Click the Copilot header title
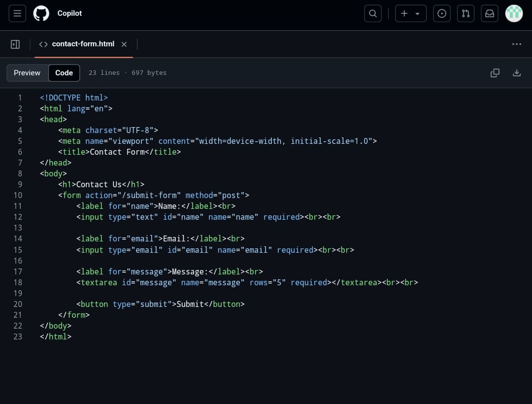 coord(69,13)
